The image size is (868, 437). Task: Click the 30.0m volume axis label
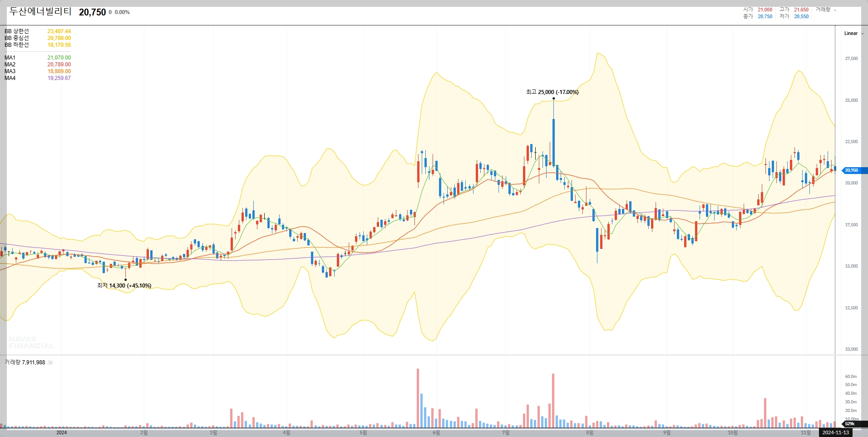(851, 402)
